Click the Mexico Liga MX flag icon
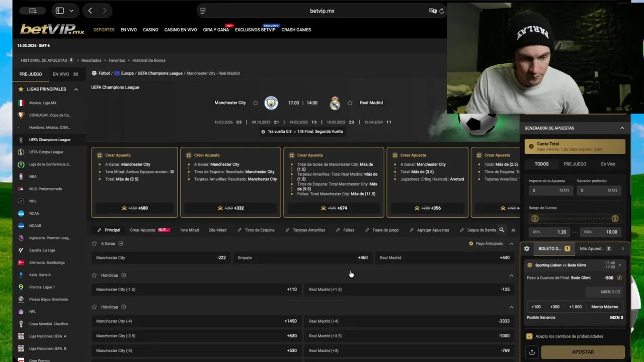 coord(21,103)
